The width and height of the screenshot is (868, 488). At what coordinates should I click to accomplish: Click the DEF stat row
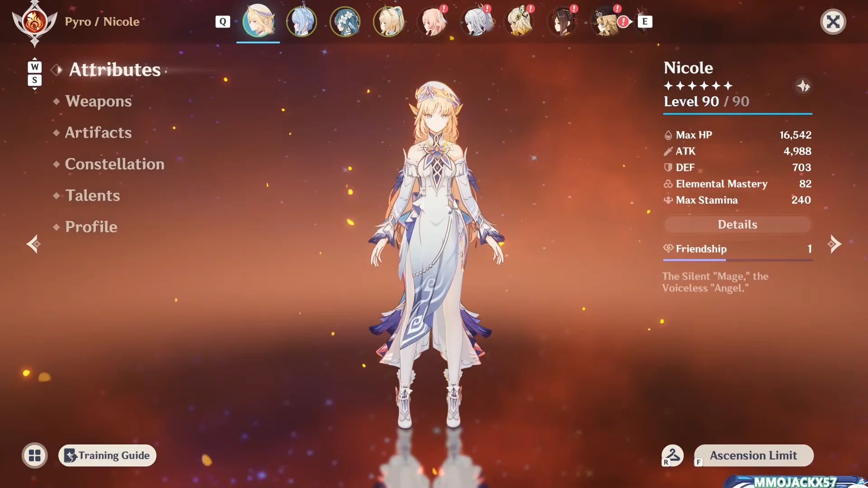737,167
